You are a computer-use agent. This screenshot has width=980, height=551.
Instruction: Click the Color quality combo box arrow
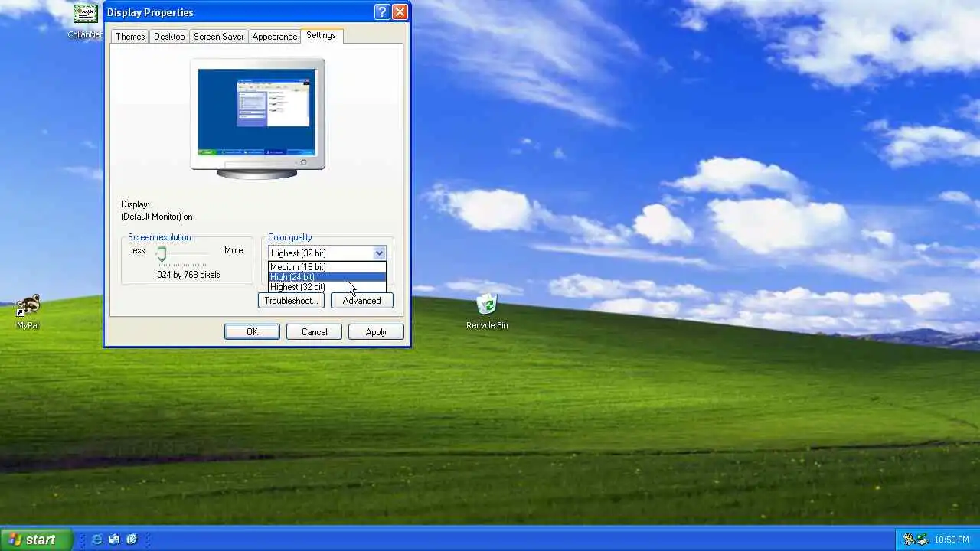379,253
